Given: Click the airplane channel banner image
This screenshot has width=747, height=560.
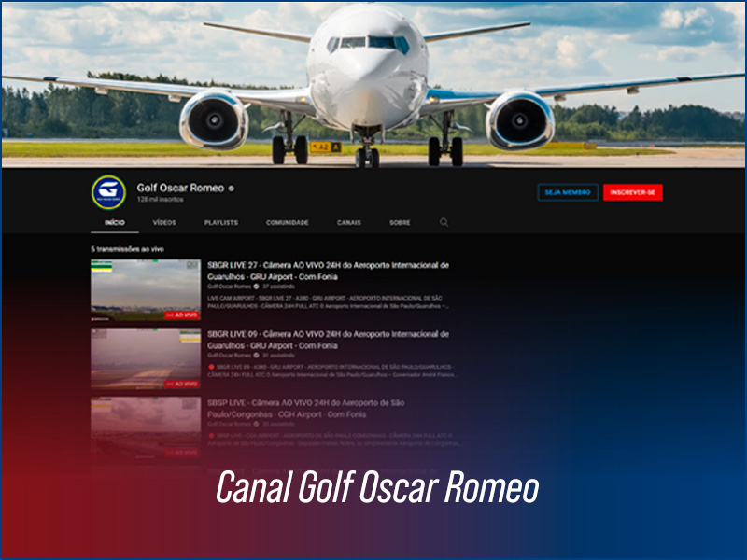Looking at the screenshot, I should click(373, 85).
